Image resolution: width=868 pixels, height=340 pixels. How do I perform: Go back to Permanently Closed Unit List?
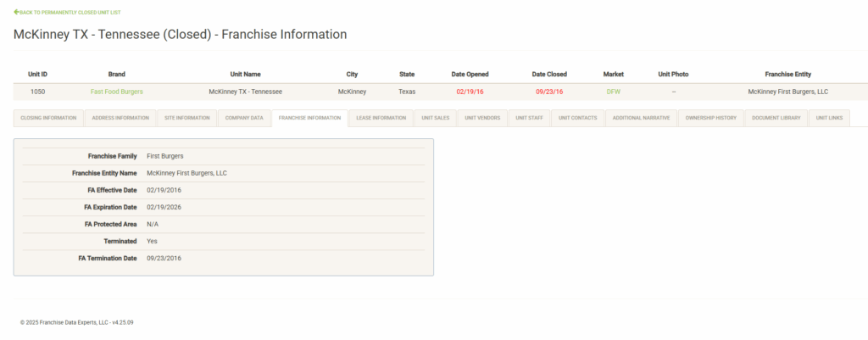click(69, 13)
